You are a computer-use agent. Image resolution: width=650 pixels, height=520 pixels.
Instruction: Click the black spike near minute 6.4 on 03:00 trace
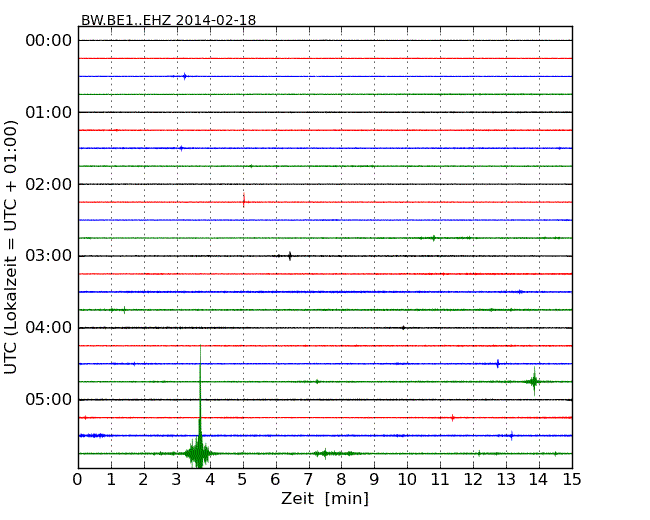point(290,256)
